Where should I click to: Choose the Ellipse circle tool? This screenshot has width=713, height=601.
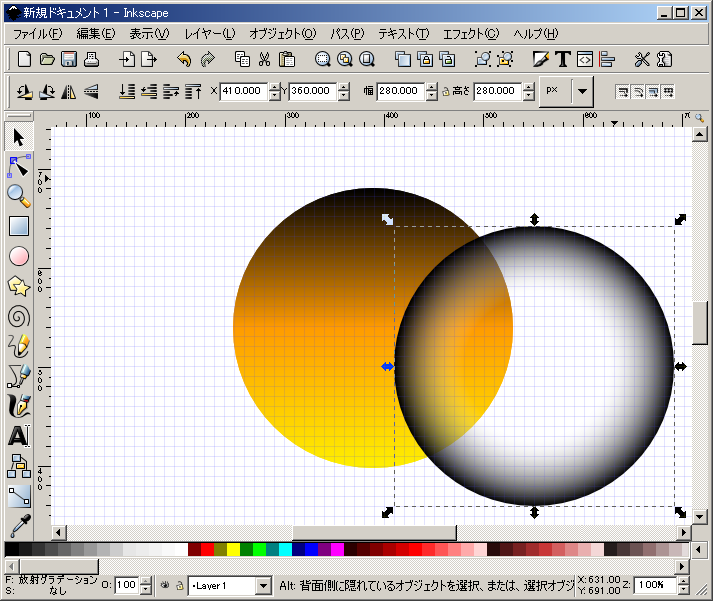coord(19,256)
